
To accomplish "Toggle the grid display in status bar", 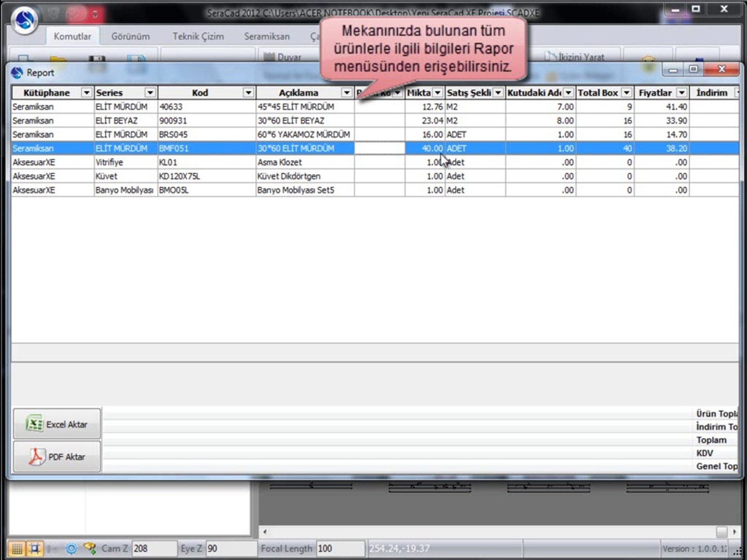I will pyautogui.click(x=17, y=549).
